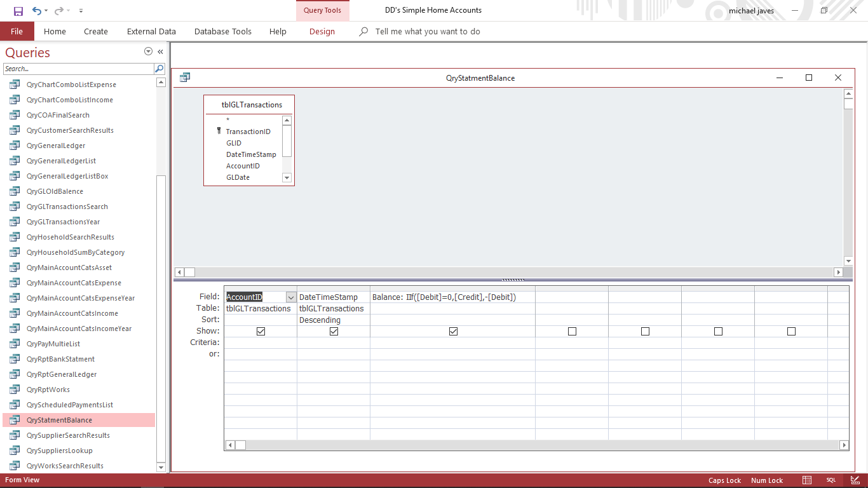Open the Redo history dropdown arrow
The width and height of the screenshot is (868, 488).
(x=69, y=11)
